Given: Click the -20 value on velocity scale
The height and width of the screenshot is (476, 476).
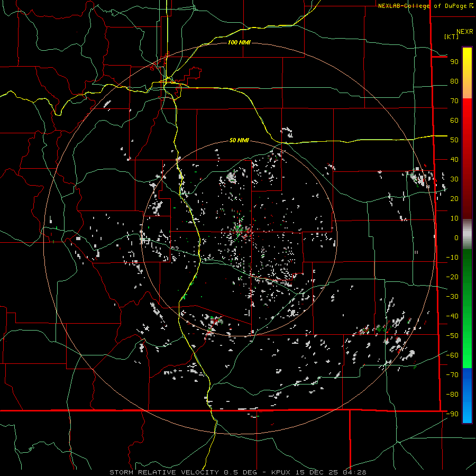Looking at the screenshot, I should (452, 277).
